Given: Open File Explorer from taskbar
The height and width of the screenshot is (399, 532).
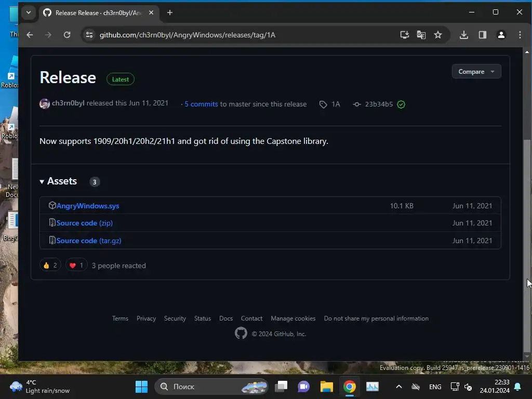Looking at the screenshot, I should point(326,387).
